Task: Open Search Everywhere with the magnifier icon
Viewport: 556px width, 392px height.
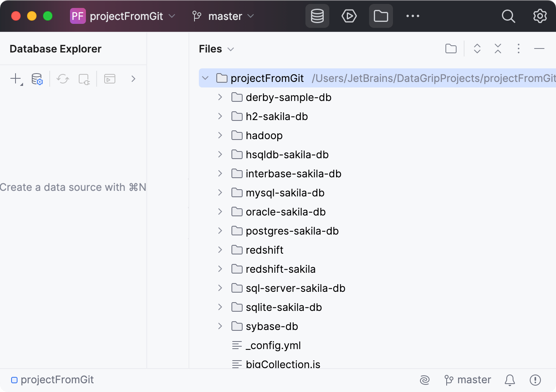Action: pyautogui.click(x=508, y=16)
